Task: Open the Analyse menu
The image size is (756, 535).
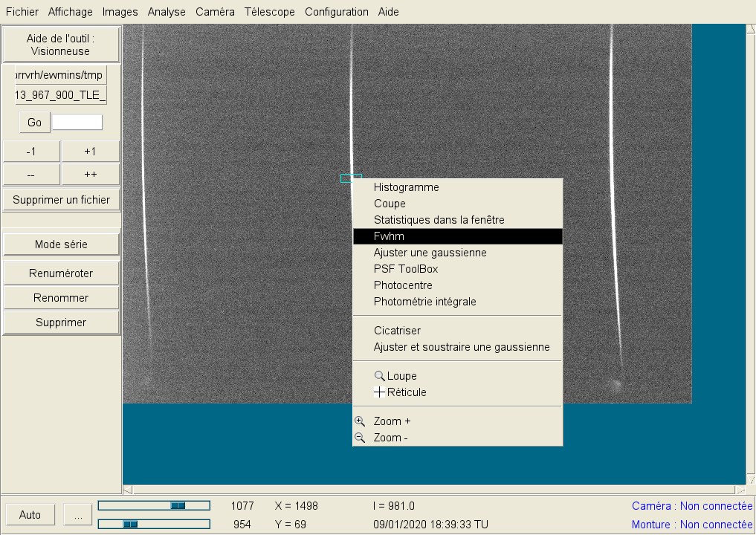Action: 167,12
